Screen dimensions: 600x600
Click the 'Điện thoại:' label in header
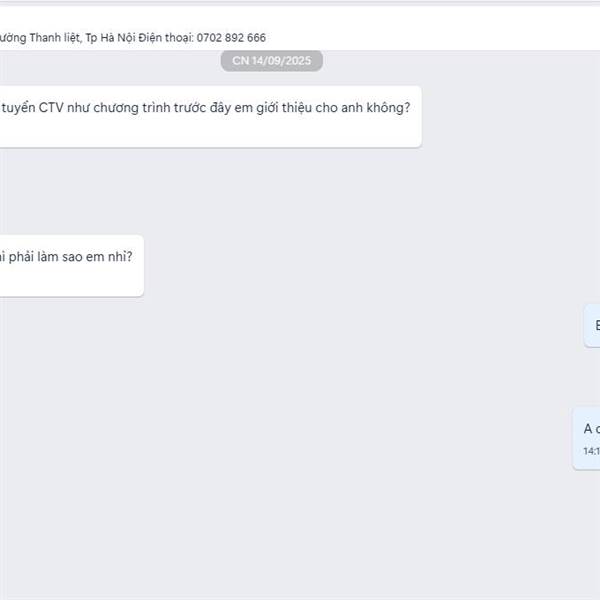click(166, 38)
